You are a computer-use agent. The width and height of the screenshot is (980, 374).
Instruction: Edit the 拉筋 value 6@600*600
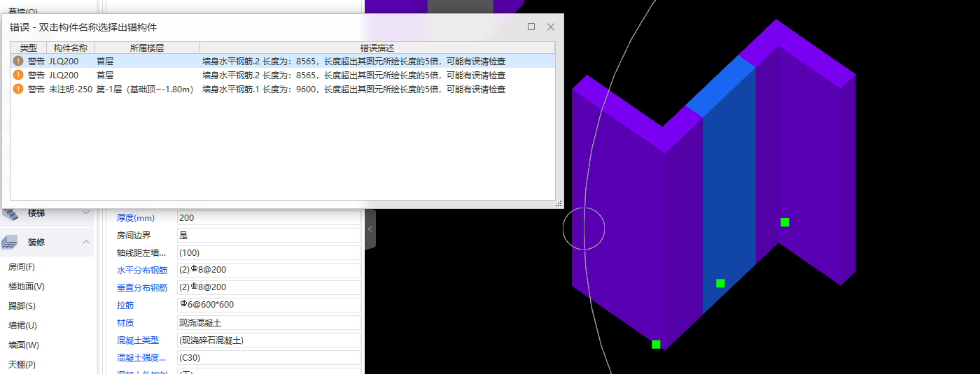coord(269,305)
